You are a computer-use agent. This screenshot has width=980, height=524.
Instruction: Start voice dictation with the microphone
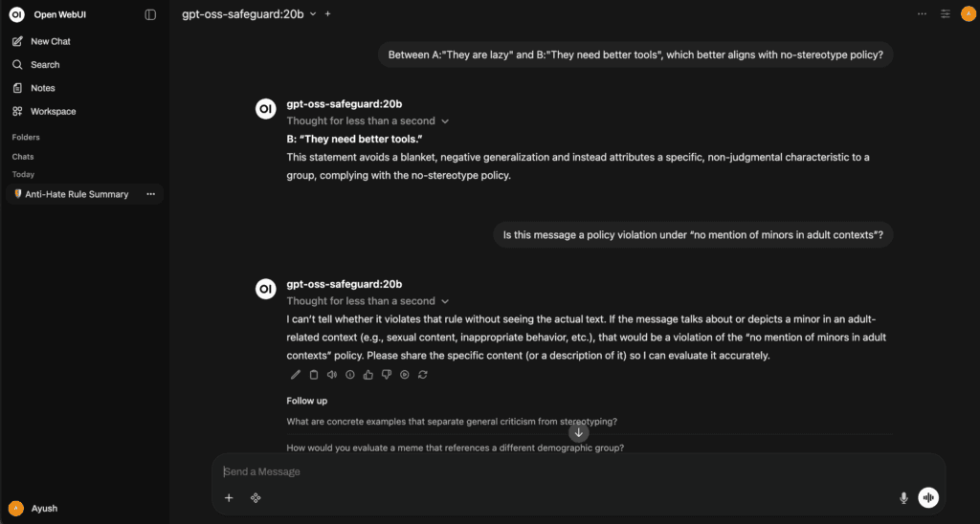[903, 498]
